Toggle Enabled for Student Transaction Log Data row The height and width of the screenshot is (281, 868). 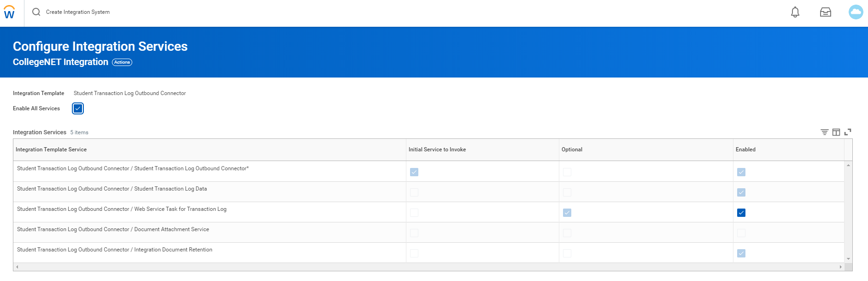click(x=741, y=192)
